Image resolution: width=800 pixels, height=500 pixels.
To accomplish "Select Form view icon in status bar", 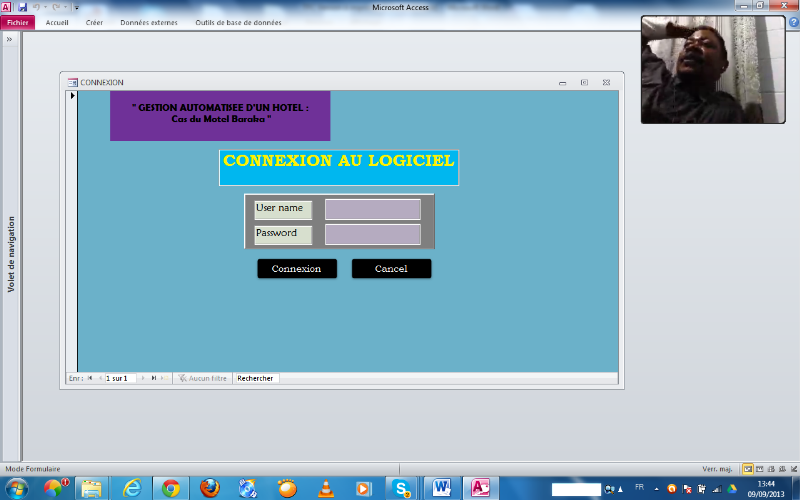I will pos(747,468).
